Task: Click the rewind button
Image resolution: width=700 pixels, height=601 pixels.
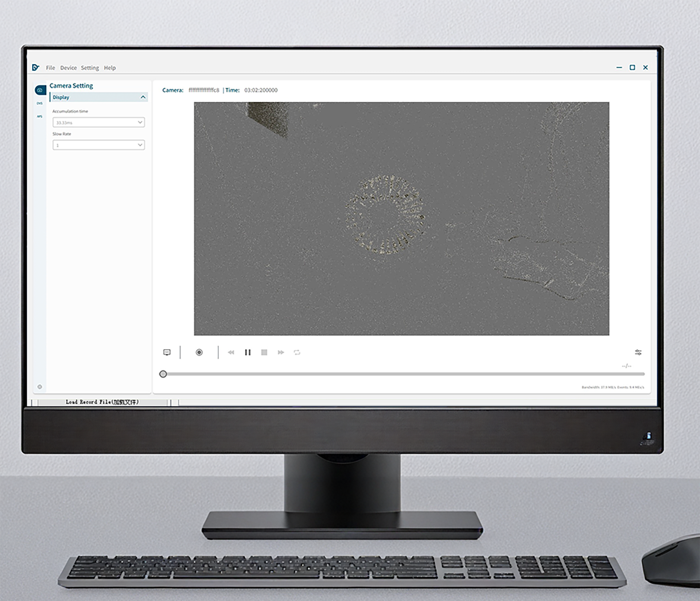Action: [231, 352]
